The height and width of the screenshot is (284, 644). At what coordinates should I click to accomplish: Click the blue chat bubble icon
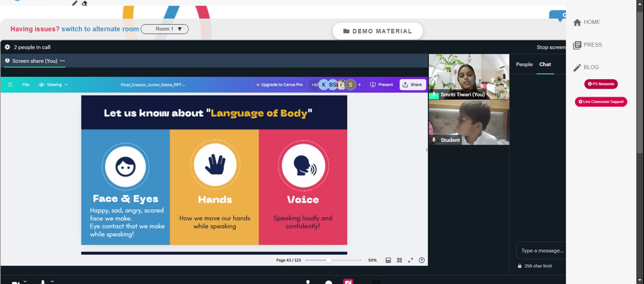pyautogui.click(x=558, y=15)
